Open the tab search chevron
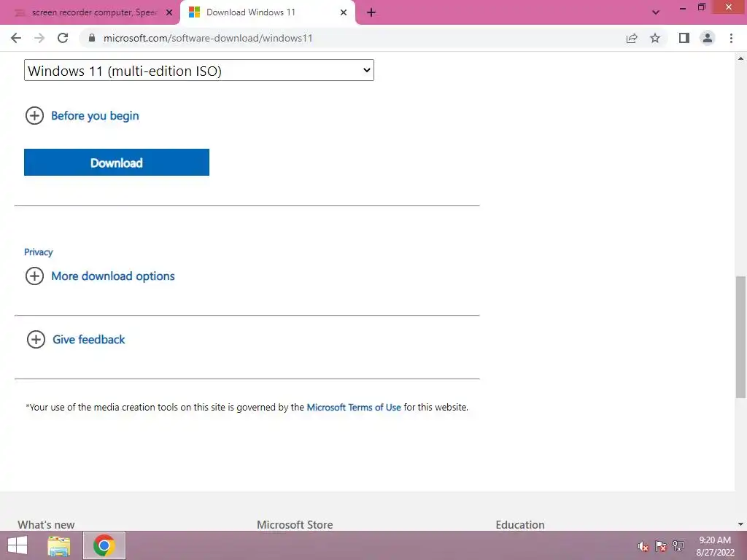 [x=656, y=12]
